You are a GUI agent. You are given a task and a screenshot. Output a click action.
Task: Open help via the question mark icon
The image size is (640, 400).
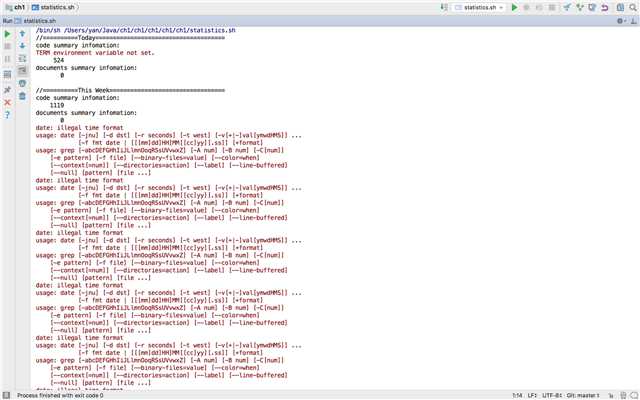click(x=7, y=115)
